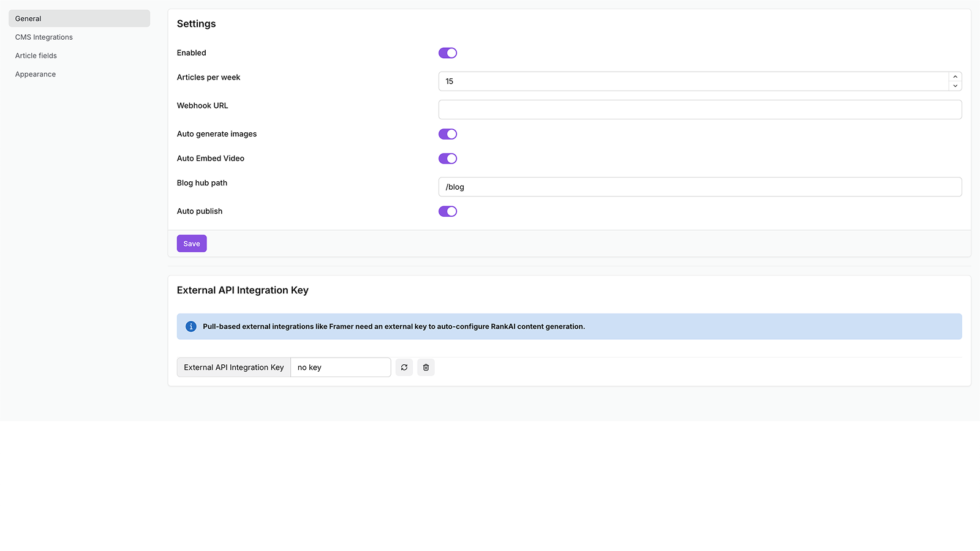Open the CMS Integrations section
This screenshot has height=551, width=980.
click(43, 37)
